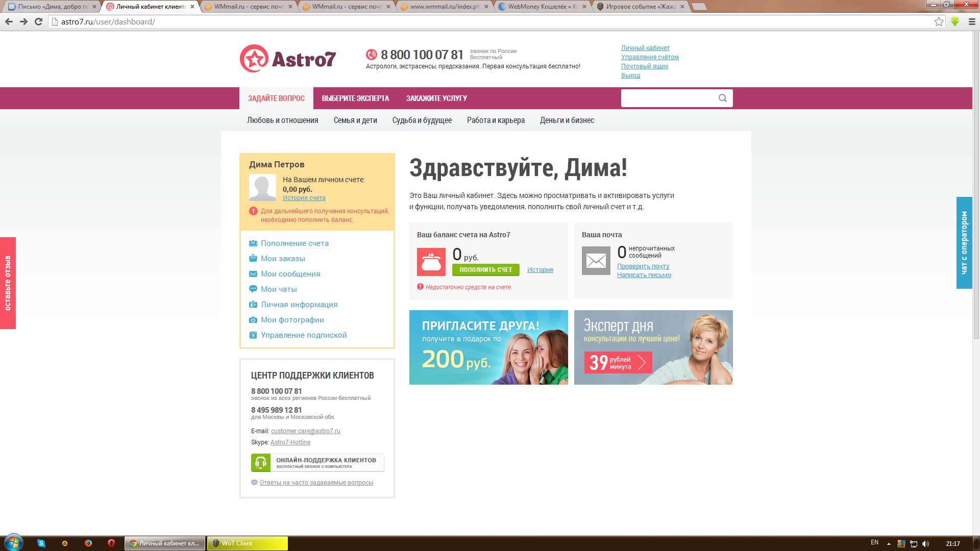This screenshot has height=551, width=980.
Task: Switch to www.wmmail.ru/index tab
Action: click(x=444, y=7)
